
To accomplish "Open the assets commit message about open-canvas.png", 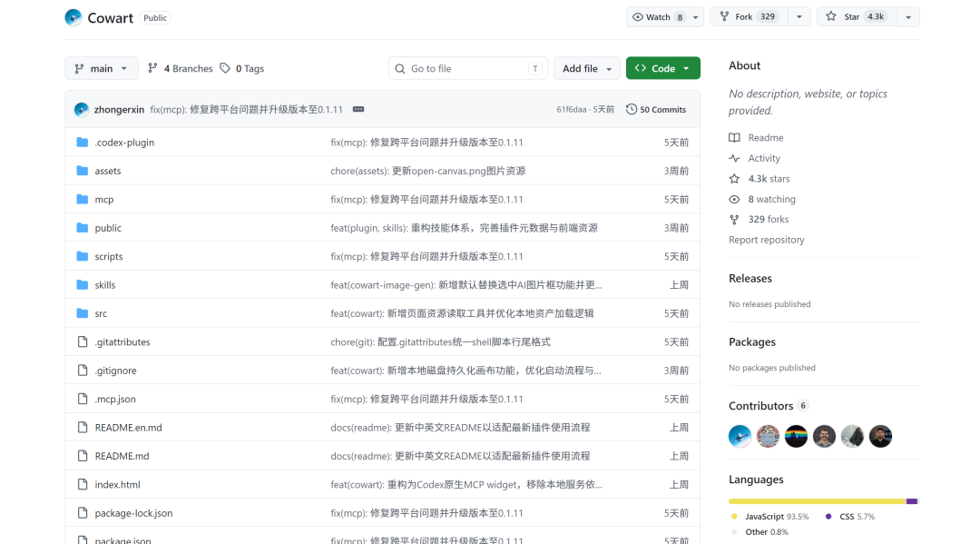I will (x=428, y=171).
